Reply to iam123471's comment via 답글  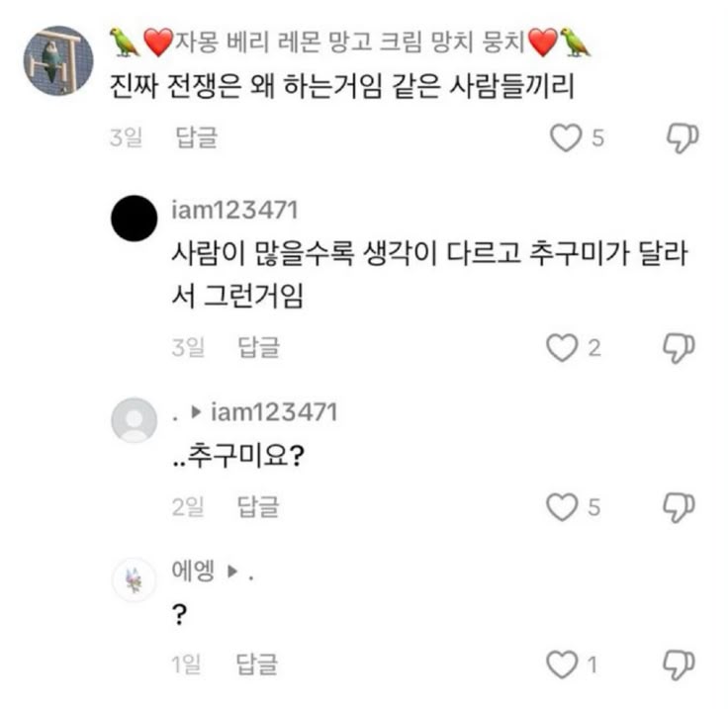point(259,347)
